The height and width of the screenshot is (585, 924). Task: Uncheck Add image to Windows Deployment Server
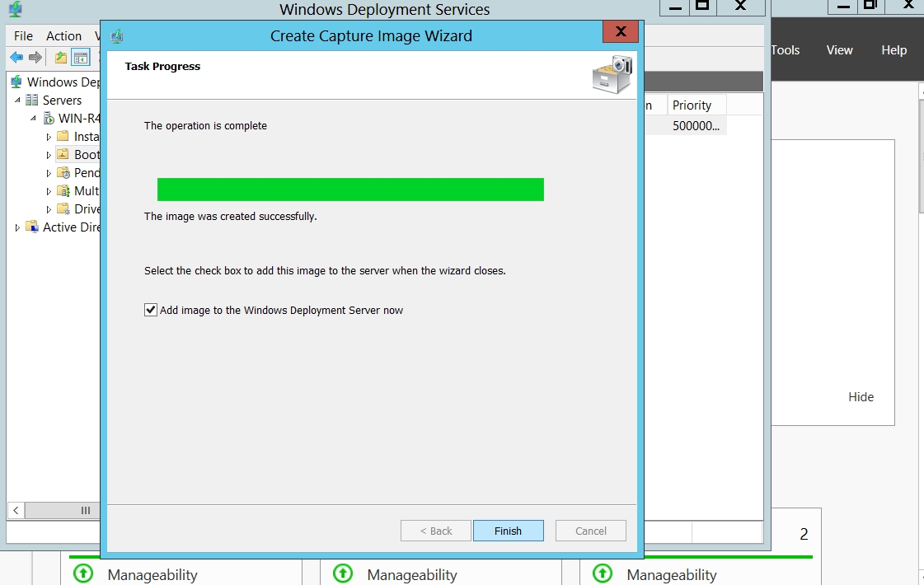[x=151, y=311]
